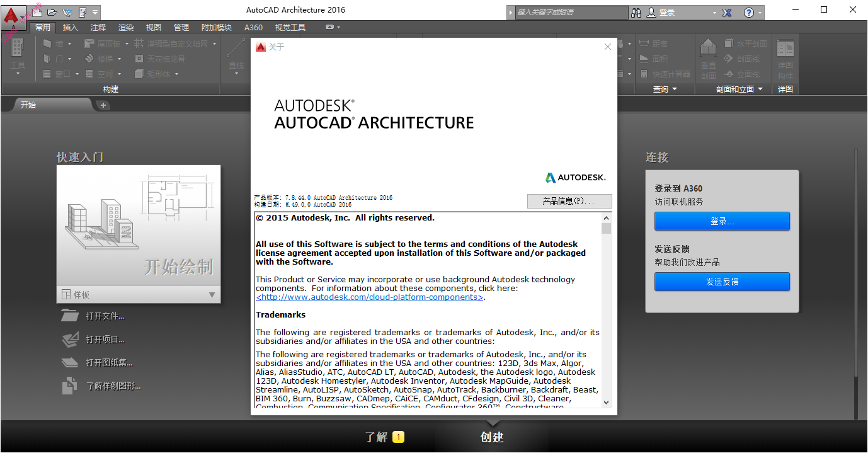Select the 门 (Door) tool icon
The image size is (868, 453).
[47, 59]
